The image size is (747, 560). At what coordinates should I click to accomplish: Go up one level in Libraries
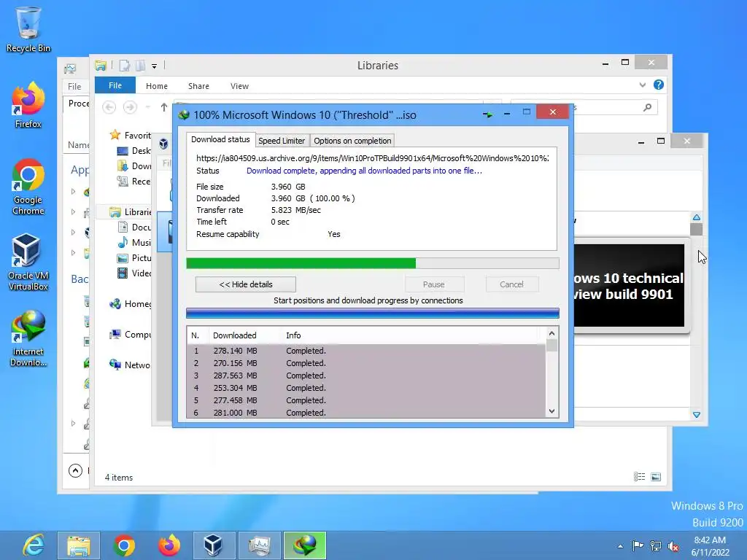click(164, 107)
